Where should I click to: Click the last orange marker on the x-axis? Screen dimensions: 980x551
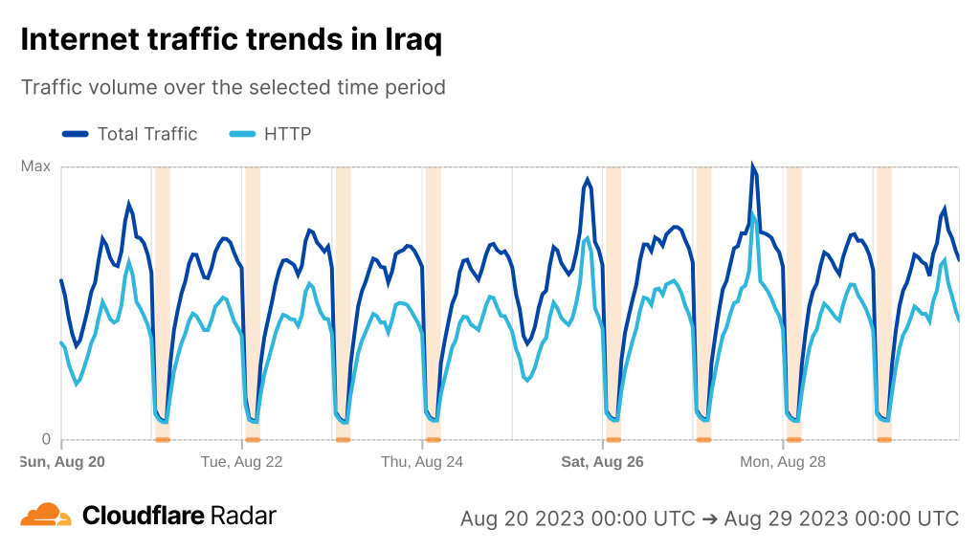click(884, 439)
